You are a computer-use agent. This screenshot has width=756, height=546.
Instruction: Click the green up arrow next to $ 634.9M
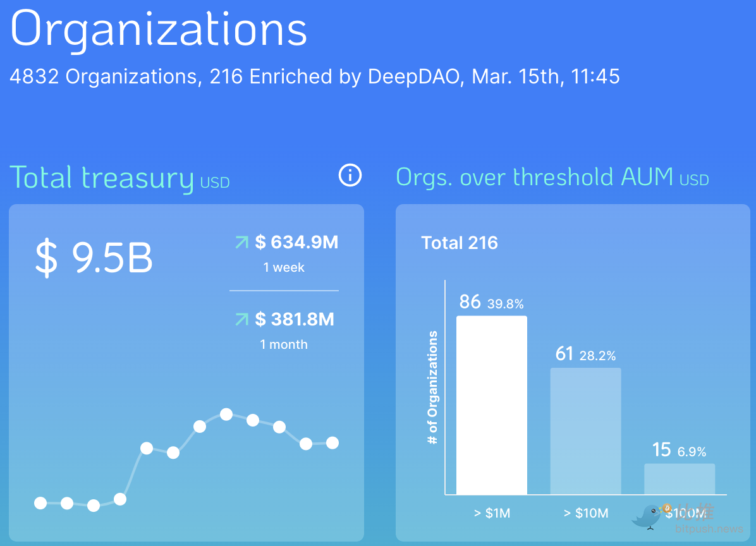point(241,242)
